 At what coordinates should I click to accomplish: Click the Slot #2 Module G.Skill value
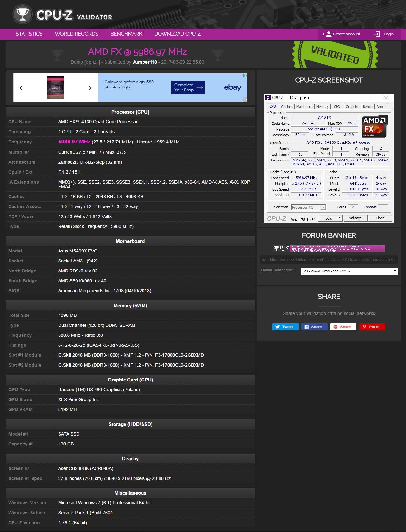coord(131,365)
